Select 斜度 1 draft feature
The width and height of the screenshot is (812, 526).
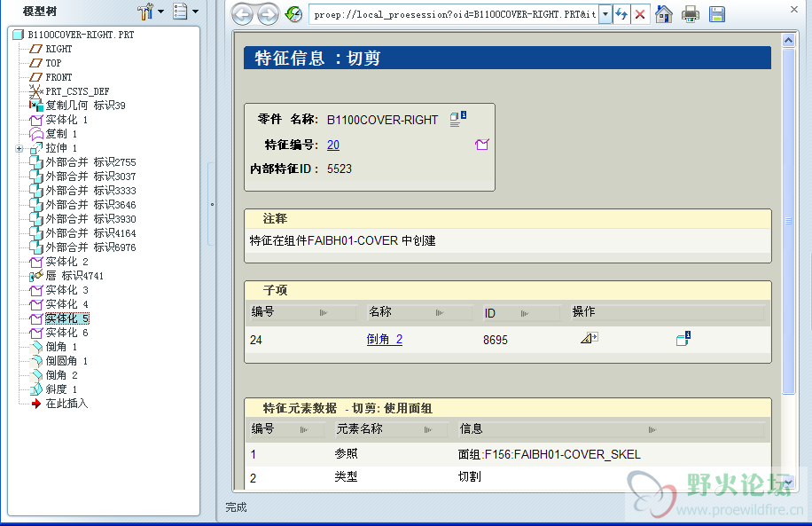pyautogui.click(x=61, y=389)
